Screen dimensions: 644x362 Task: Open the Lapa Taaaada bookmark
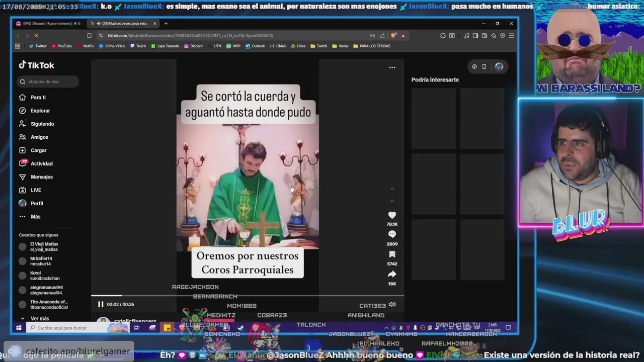165,46
